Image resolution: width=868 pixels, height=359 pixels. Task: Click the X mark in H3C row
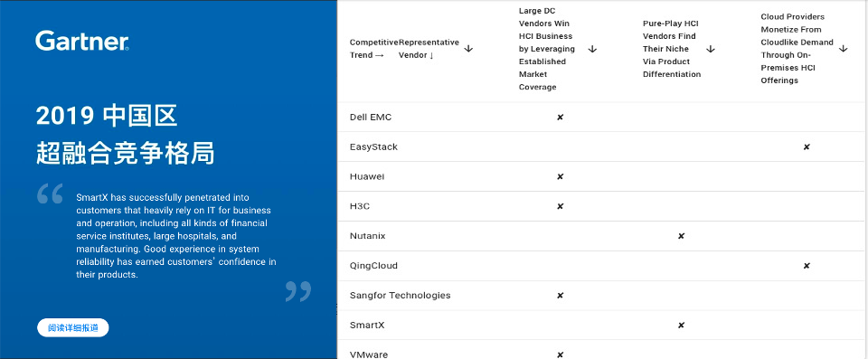tap(560, 206)
